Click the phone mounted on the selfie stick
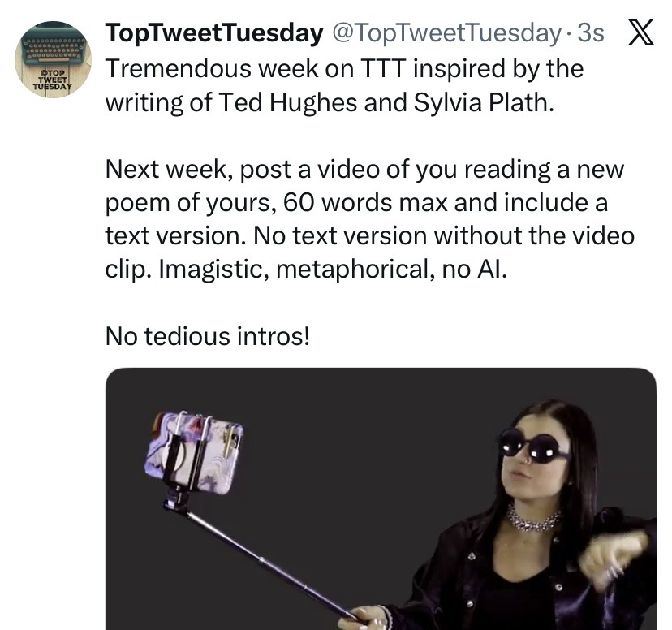 195,451
